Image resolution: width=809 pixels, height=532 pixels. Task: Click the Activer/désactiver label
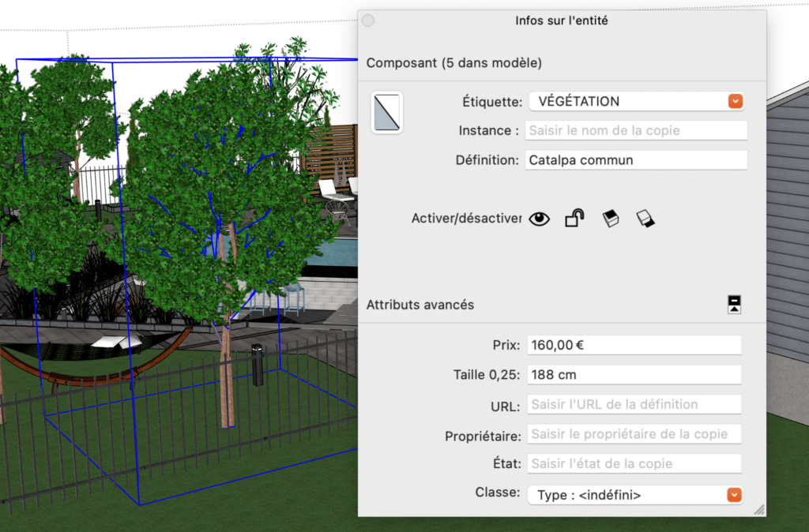tap(466, 219)
